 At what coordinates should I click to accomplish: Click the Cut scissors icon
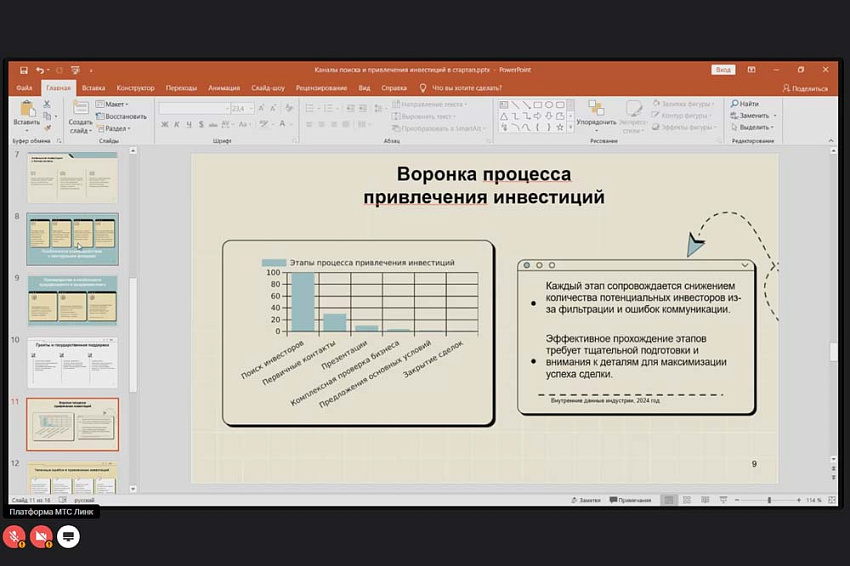48,104
